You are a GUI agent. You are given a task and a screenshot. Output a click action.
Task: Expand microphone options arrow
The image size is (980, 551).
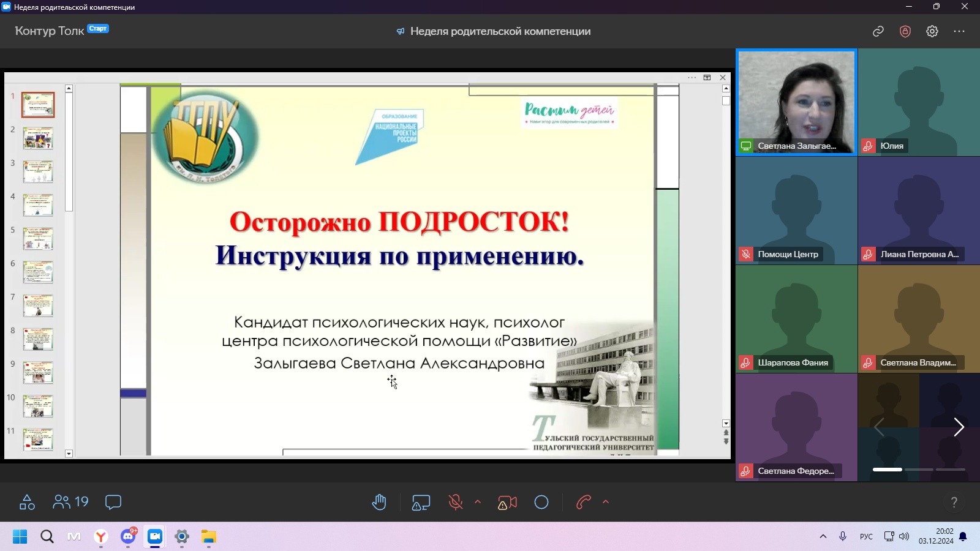[x=478, y=502]
